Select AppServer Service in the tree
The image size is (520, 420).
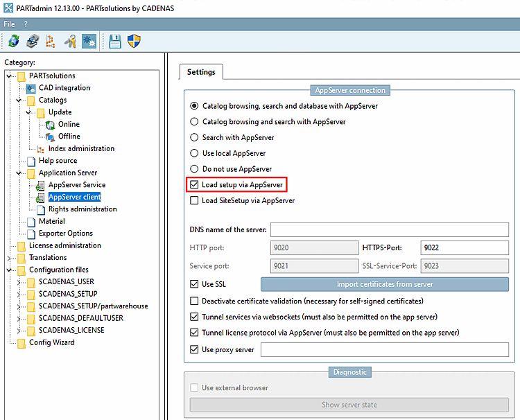pos(77,185)
